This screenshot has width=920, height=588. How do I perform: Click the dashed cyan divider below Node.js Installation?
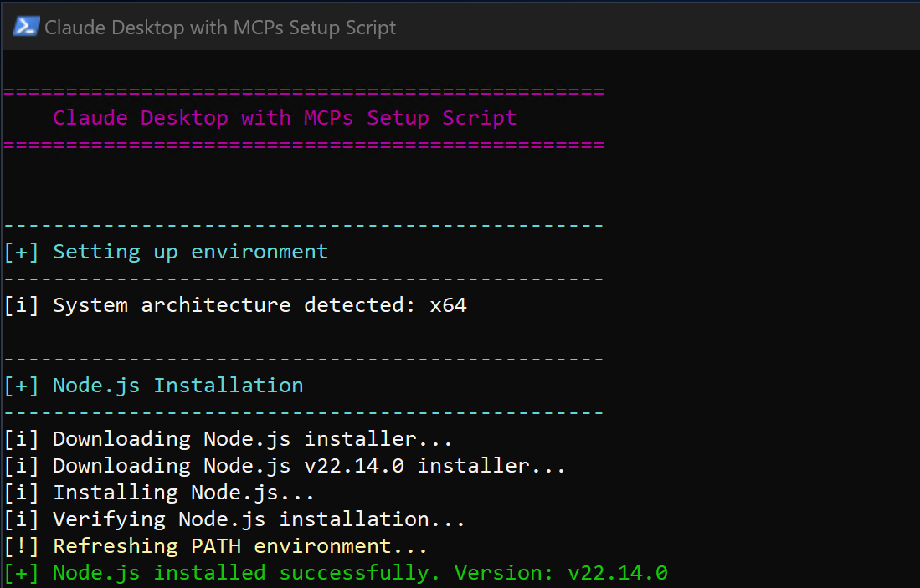(x=301, y=412)
